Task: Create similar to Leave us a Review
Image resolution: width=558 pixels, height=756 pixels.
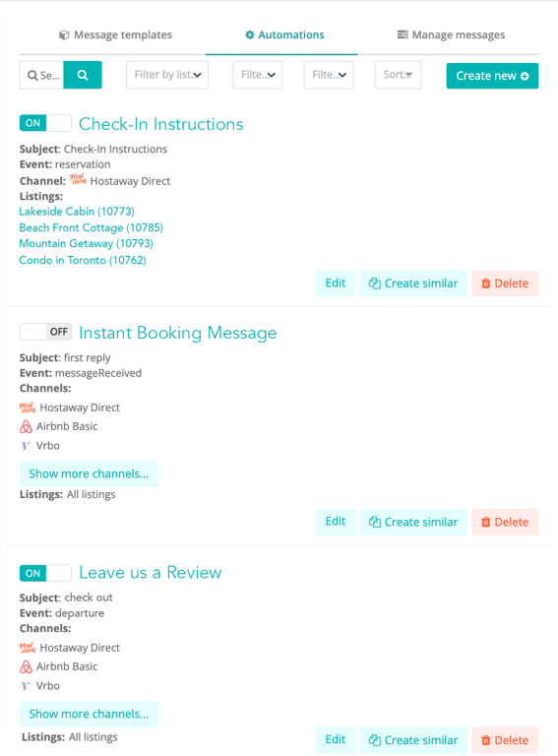Action: (x=413, y=739)
